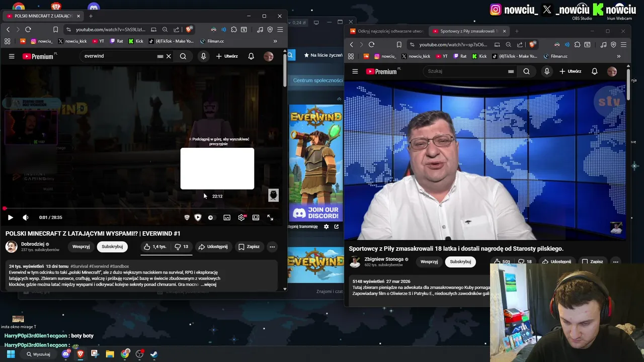The width and height of the screenshot is (644, 362).
Task: Click 'Na liście życzeń' in Steam window
Action: (x=323, y=55)
